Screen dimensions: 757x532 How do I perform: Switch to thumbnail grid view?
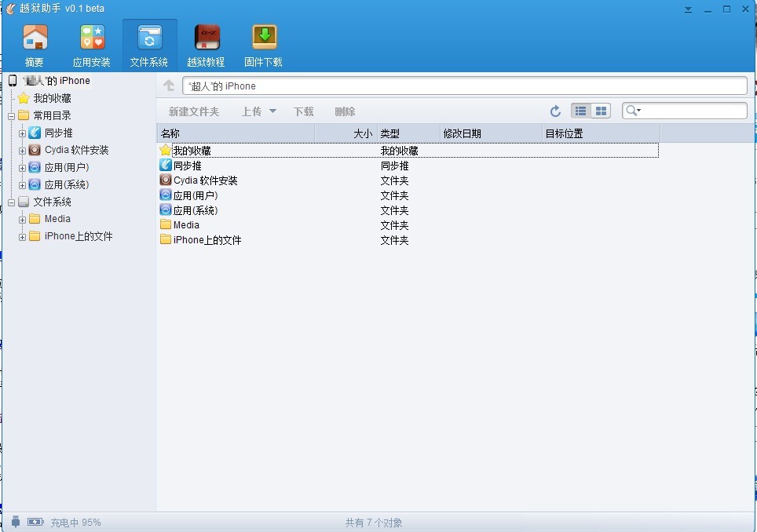tap(601, 111)
